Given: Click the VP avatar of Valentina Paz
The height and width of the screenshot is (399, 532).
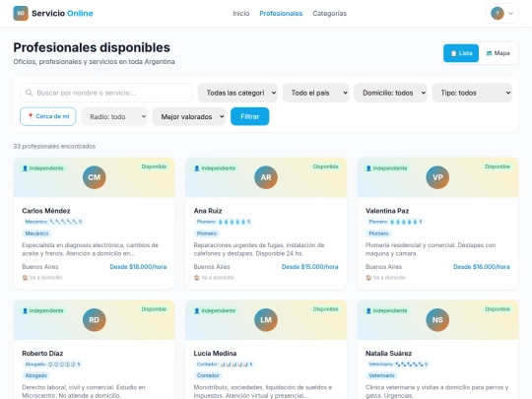Looking at the screenshot, I should (x=437, y=177).
